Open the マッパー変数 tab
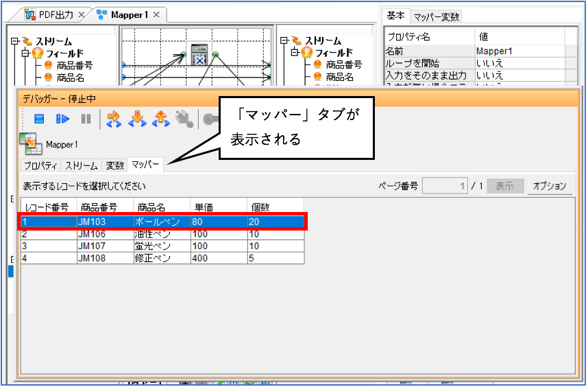588x387 pixels. [436, 17]
